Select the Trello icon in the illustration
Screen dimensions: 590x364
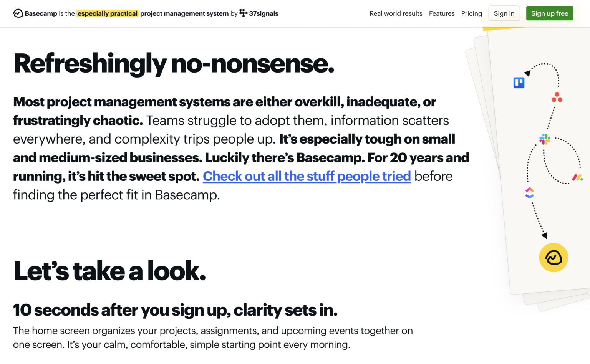click(x=519, y=82)
